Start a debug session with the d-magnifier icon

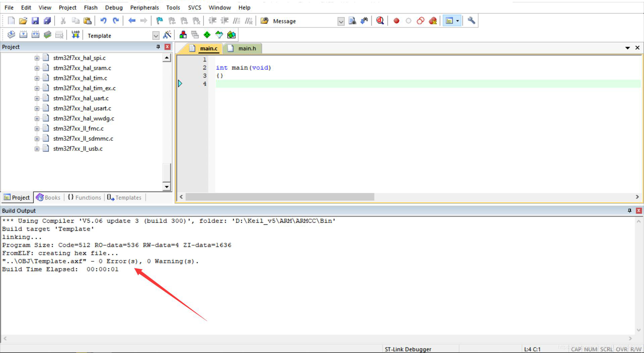(380, 20)
